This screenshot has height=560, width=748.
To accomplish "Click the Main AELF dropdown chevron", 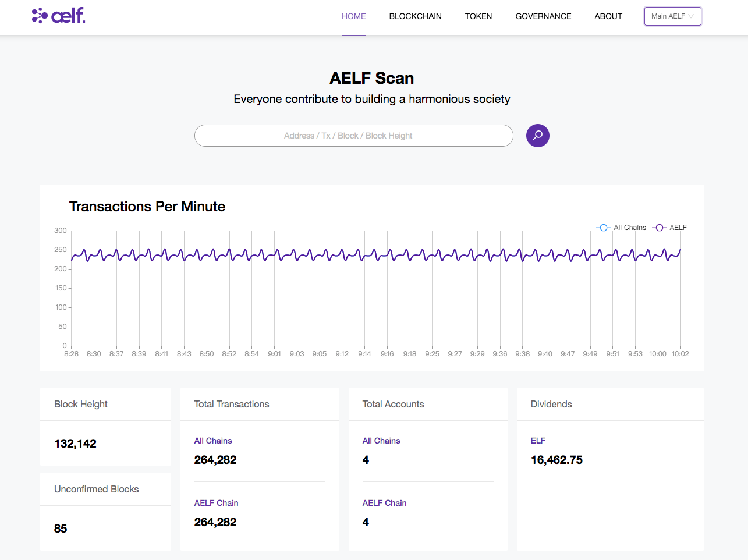I will tap(691, 16).
